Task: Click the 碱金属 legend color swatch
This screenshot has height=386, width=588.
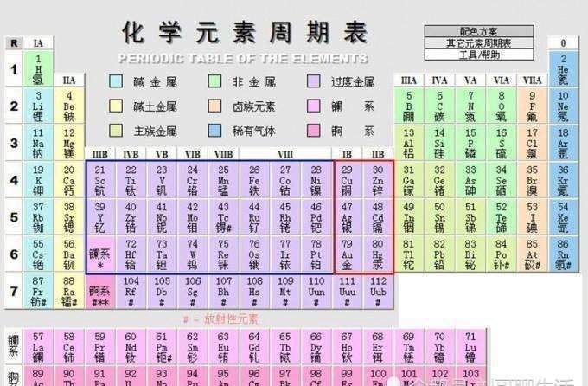Action: [x=116, y=81]
